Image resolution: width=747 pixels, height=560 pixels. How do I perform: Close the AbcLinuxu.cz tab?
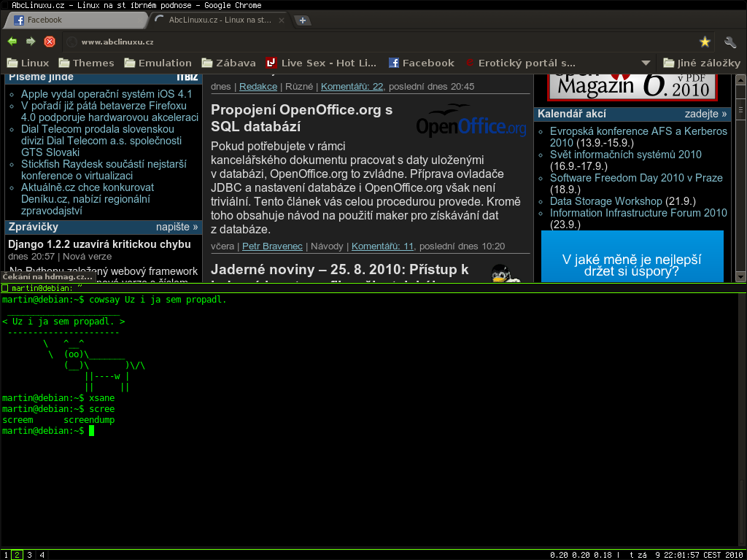(x=281, y=20)
